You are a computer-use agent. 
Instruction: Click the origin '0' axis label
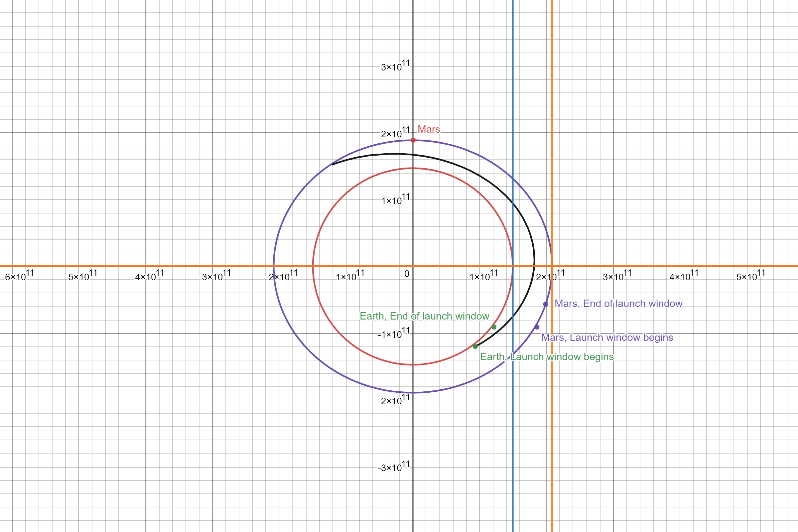pos(407,274)
